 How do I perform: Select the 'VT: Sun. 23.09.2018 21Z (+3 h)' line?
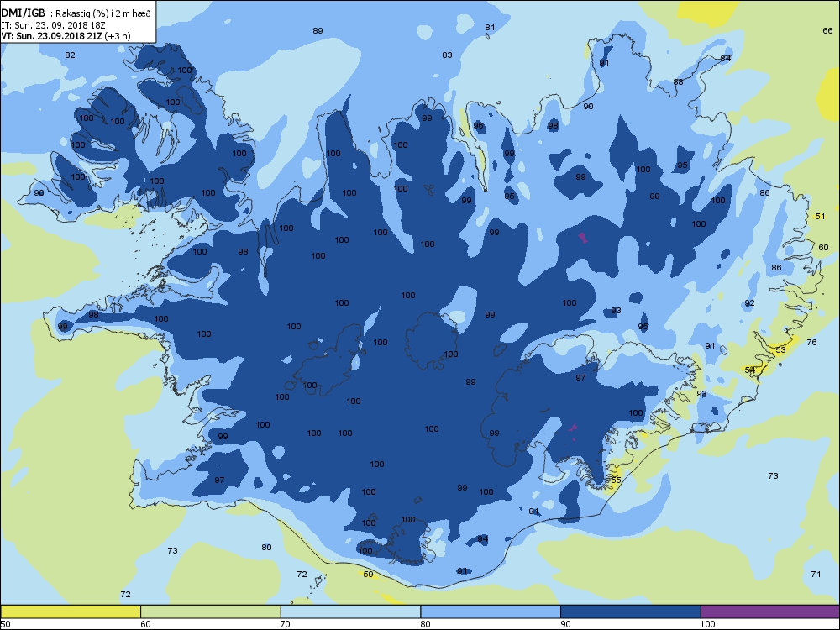point(66,36)
